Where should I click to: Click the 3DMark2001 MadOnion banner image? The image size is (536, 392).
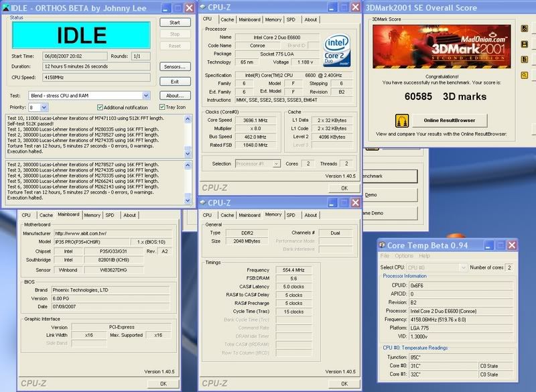(x=442, y=46)
